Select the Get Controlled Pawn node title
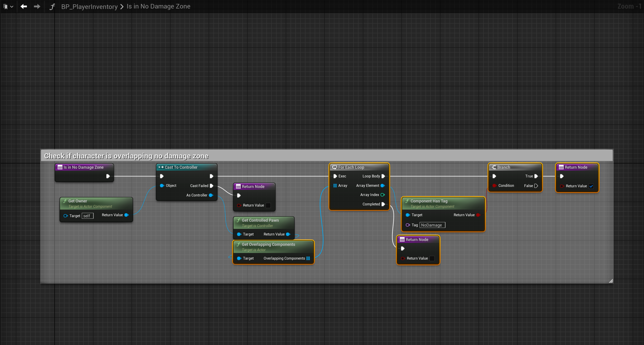 [x=260, y=220]
